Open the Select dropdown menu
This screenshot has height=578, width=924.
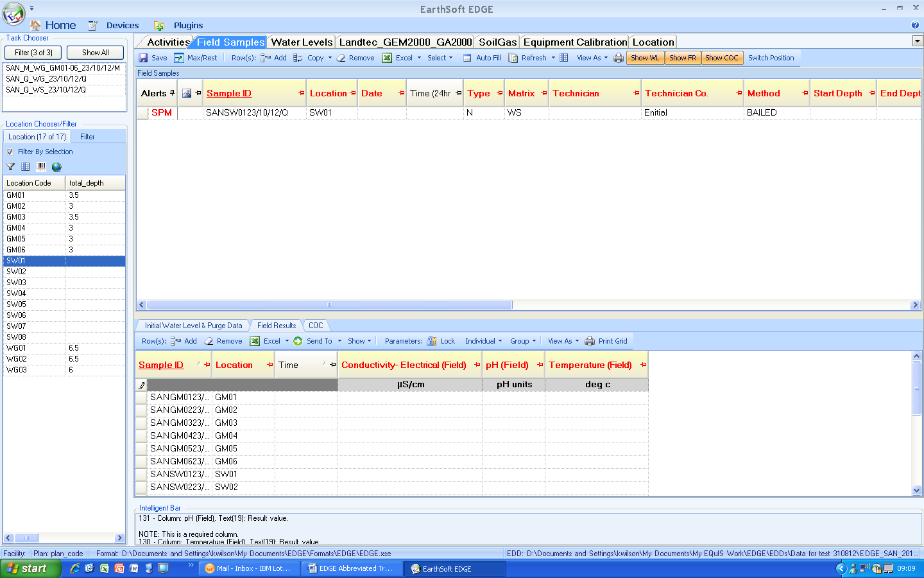pos(440,58)
